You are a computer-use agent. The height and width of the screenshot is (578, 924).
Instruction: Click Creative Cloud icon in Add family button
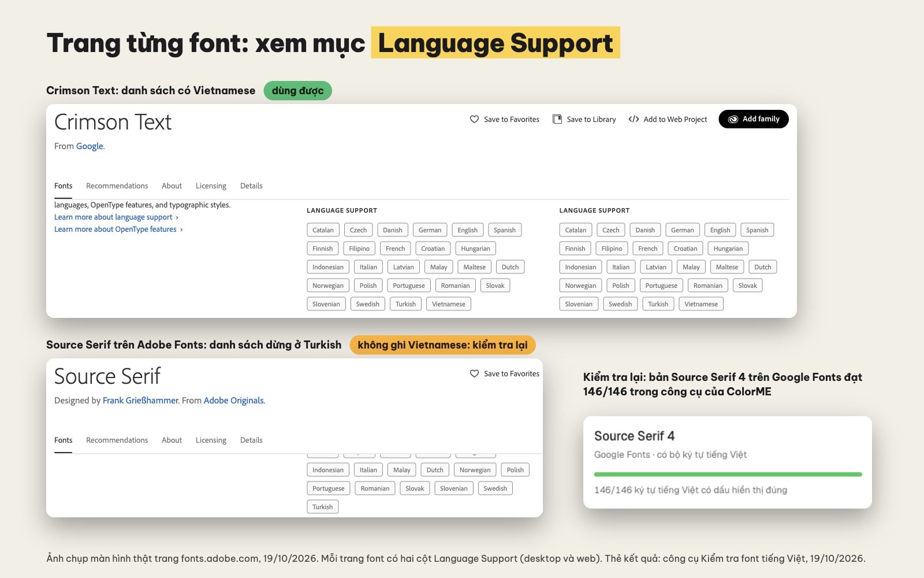click(733, 119)
